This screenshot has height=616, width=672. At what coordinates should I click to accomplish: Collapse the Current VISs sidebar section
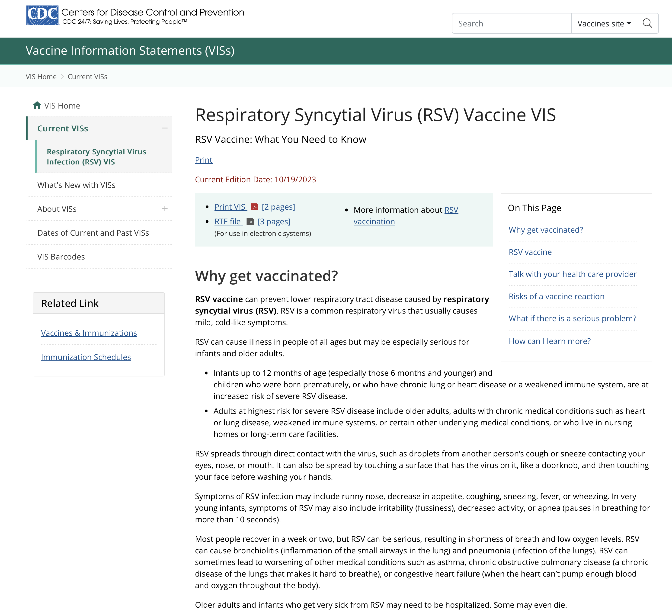(x=165, y=128)
